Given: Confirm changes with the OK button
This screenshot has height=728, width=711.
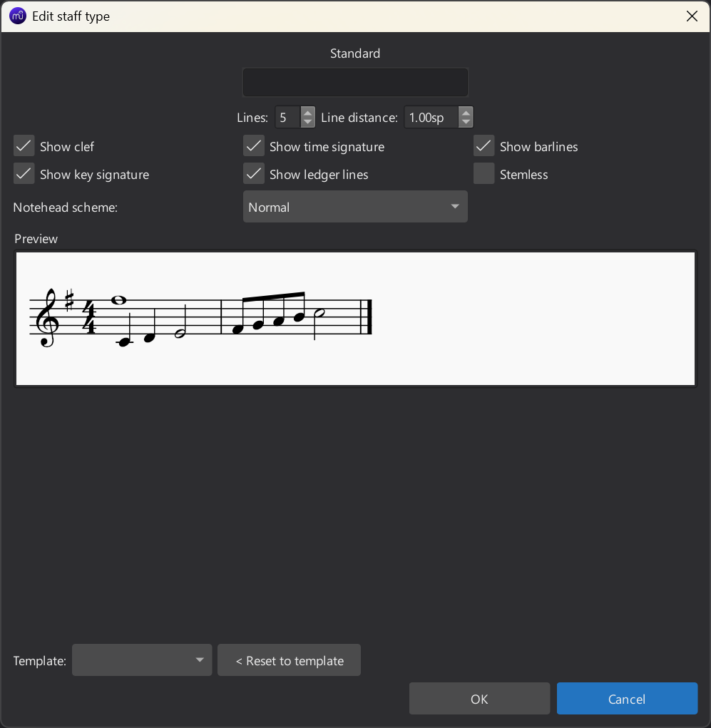Looking at the screenshot, I should pos(479,699).
